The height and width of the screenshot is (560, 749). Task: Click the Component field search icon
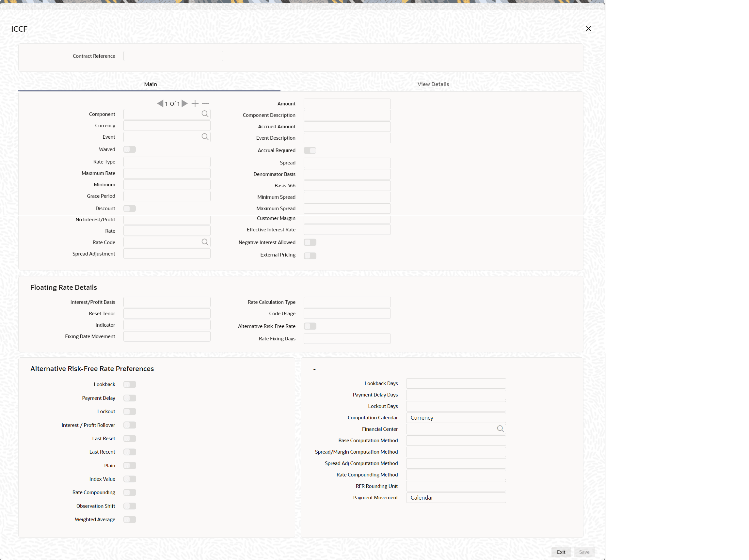tap(205, 114)
